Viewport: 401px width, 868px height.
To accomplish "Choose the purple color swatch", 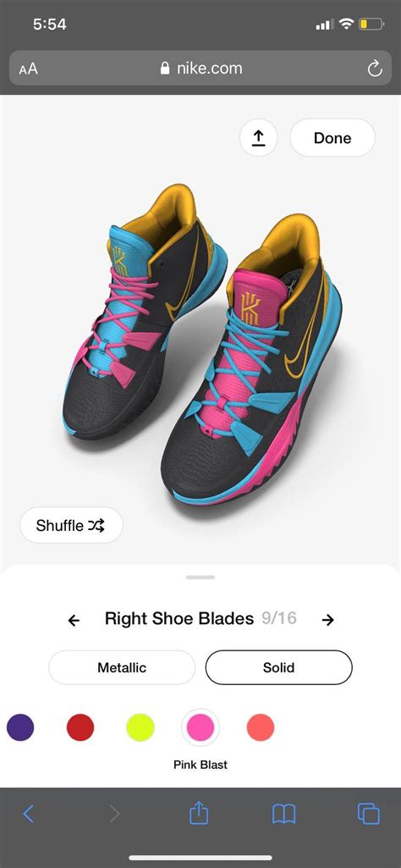I will 20,727.
